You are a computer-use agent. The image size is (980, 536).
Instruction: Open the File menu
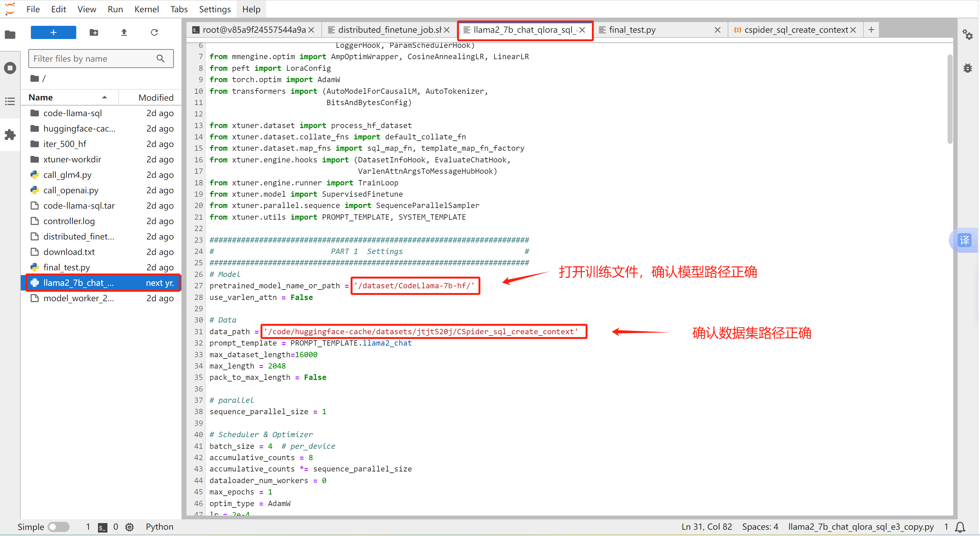33,9
